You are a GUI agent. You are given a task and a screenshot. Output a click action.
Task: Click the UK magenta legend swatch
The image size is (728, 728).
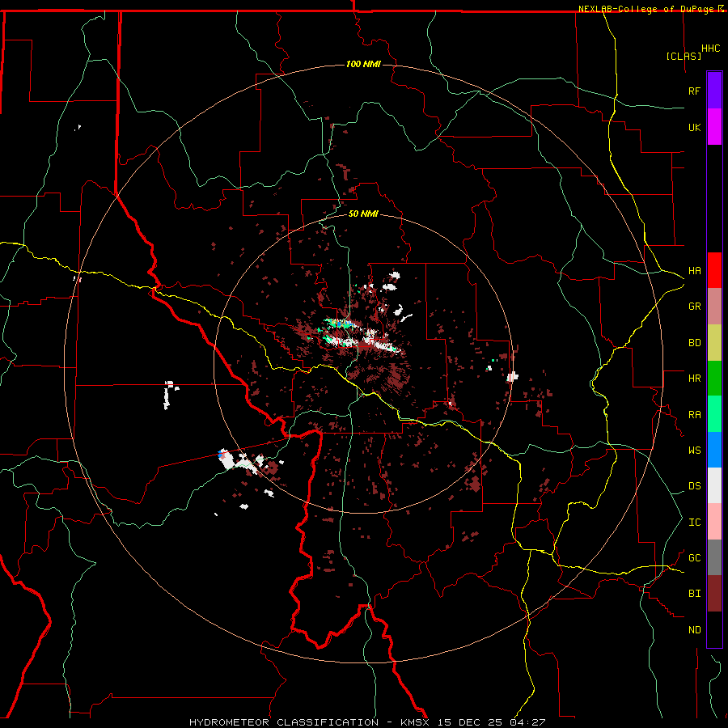click(x=714, y=126)
